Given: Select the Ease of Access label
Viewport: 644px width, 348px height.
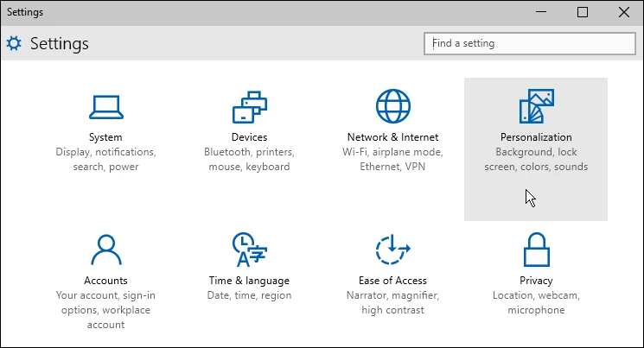Looking at the screenshot, I should pyautogui.click(x=392, y=281).
